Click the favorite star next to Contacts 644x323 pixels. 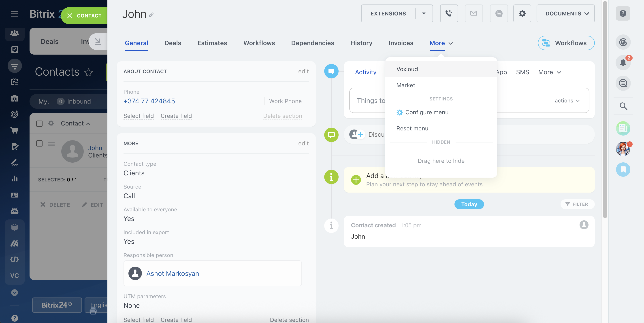[89, 72]
